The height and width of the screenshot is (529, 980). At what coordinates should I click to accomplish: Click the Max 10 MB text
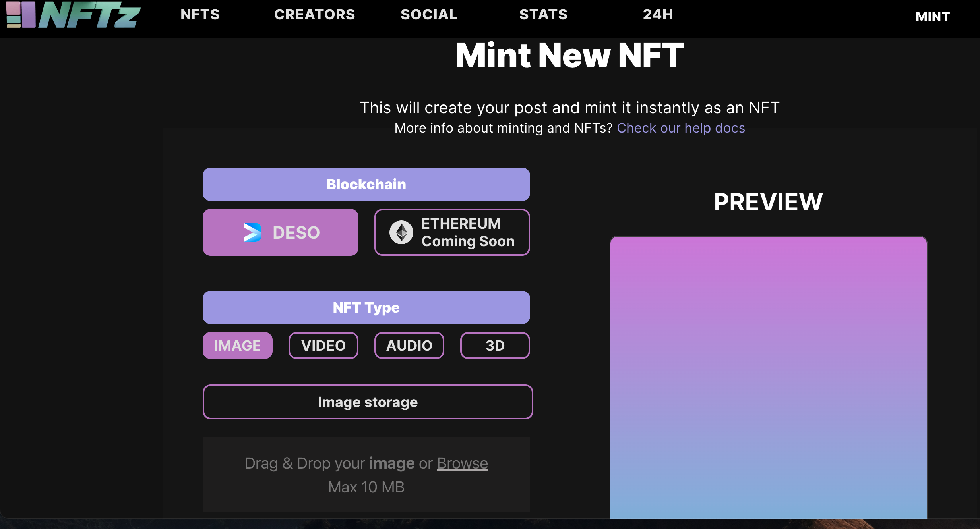tap(366, 487)
